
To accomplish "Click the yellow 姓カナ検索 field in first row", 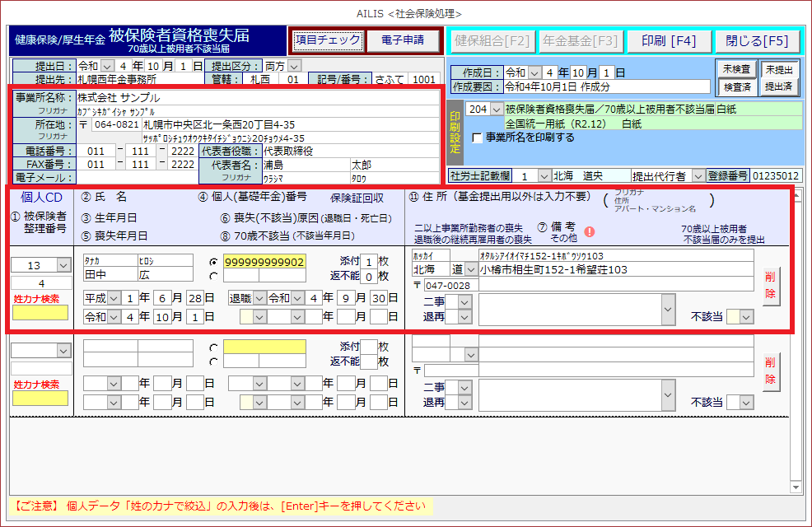I will click(40, 312).
